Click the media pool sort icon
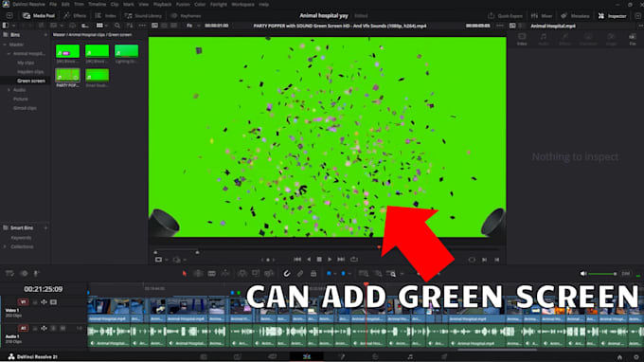 tap(130, 26)
